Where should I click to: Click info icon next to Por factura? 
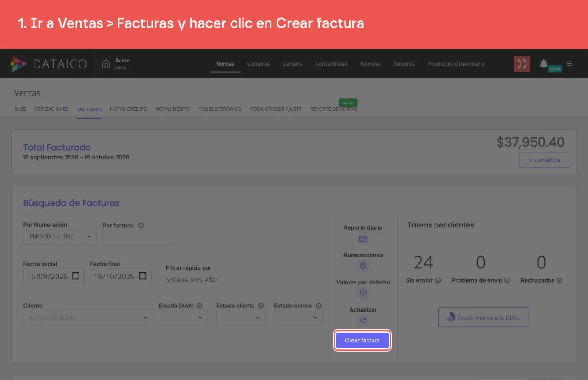pyautogui.click(x=141, y=226)
